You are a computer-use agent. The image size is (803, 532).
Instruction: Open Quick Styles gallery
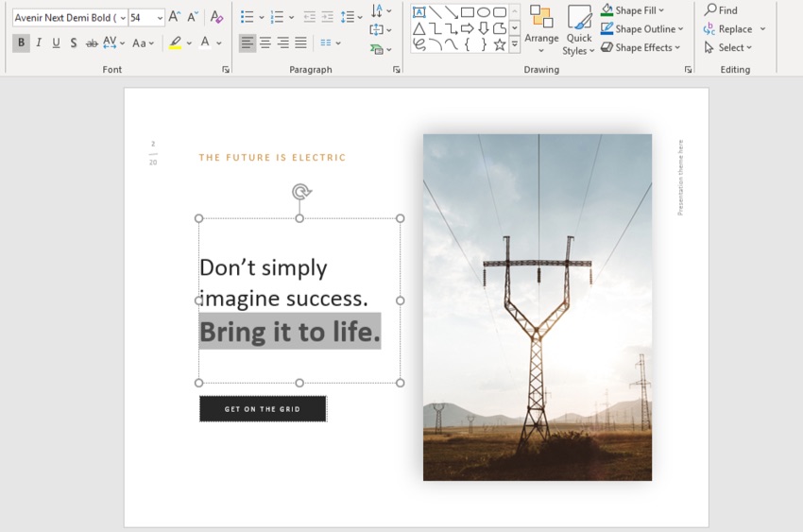click(x=579, y=29)
